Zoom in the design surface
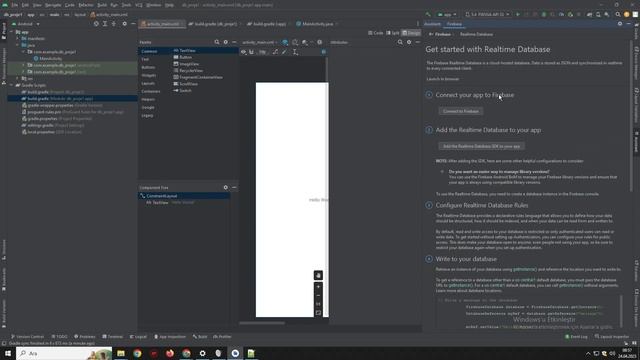The height and width of the screenshot is (360, 640). 318,287
